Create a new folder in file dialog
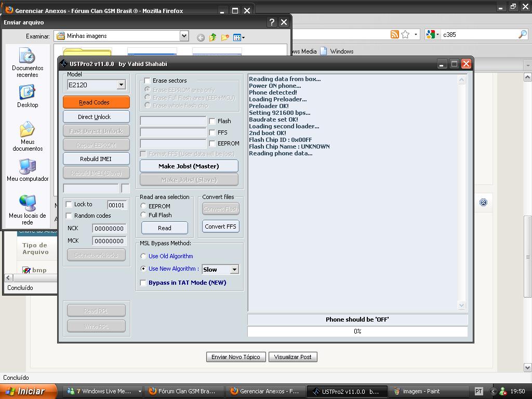 [224, 37]
